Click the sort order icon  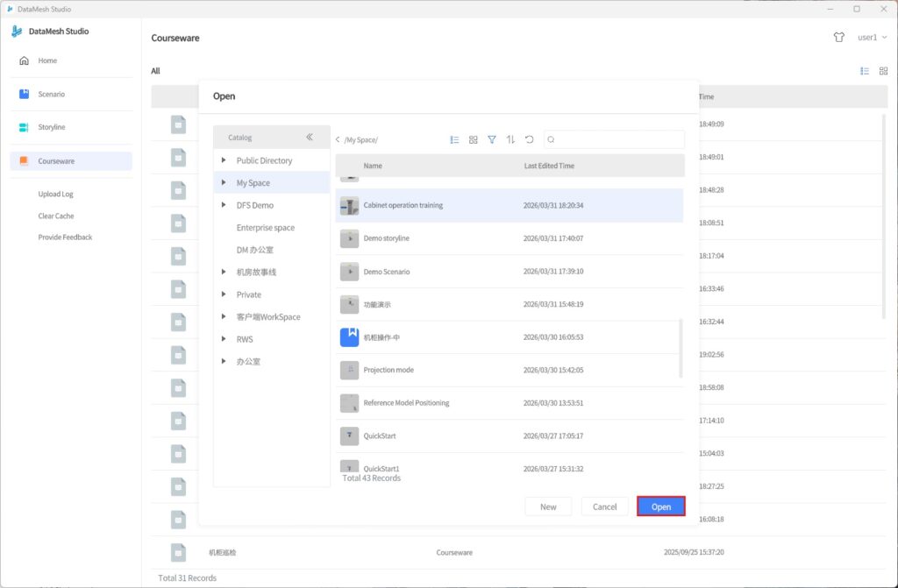click(510, 139)
